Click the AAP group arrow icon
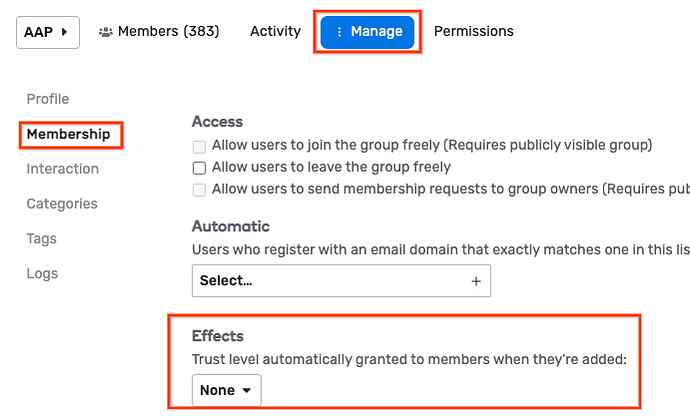This screenshot has height=418, width=690. (x=65, y=32)
